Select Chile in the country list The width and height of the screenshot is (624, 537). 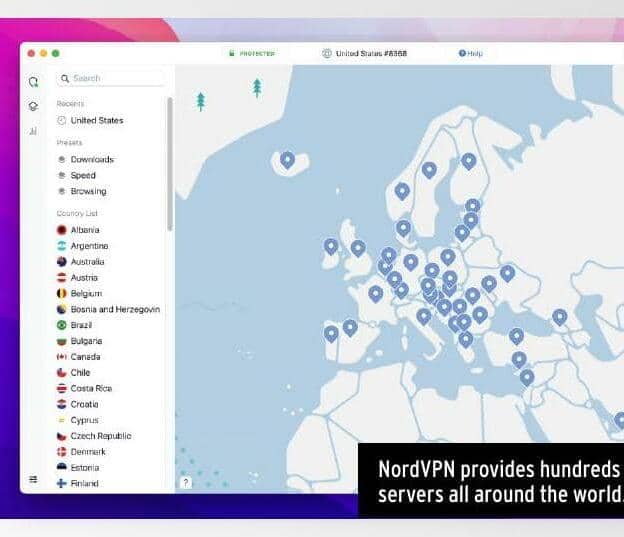point(74,373)
